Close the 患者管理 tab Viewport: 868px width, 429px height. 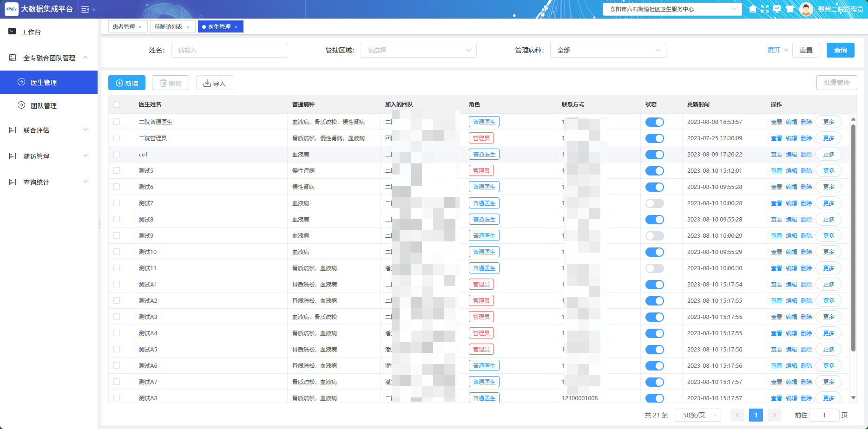pos(140,27)
